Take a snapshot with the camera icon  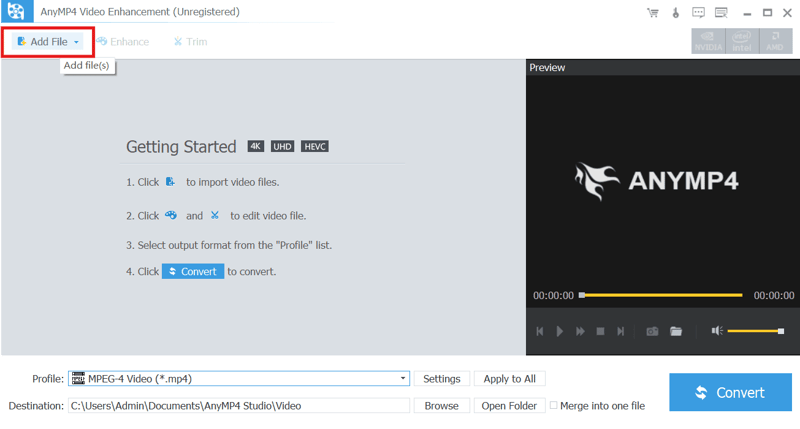(x=652, y=331)
